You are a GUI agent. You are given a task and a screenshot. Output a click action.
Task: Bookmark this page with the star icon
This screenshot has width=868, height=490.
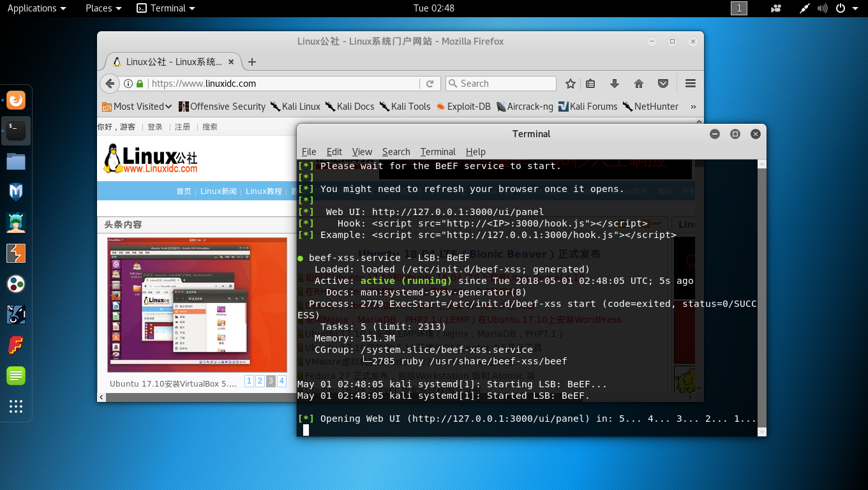[x=571, y=84]
